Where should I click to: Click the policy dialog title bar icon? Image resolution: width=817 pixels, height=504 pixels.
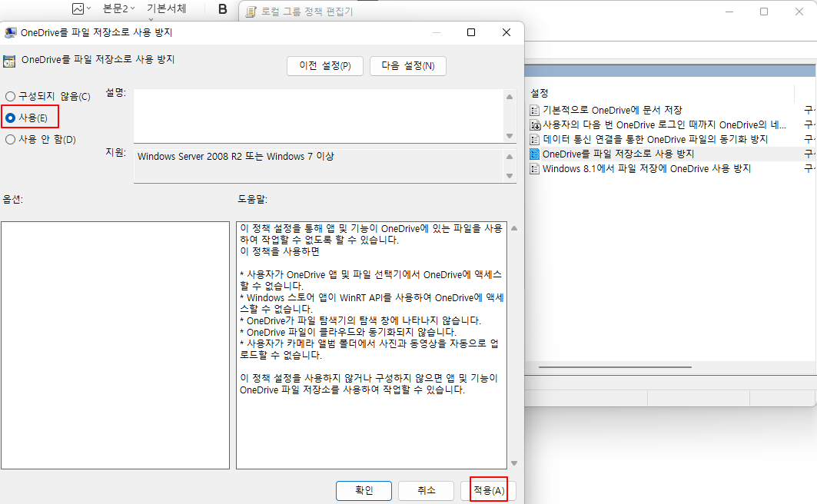tap(11, 33)
